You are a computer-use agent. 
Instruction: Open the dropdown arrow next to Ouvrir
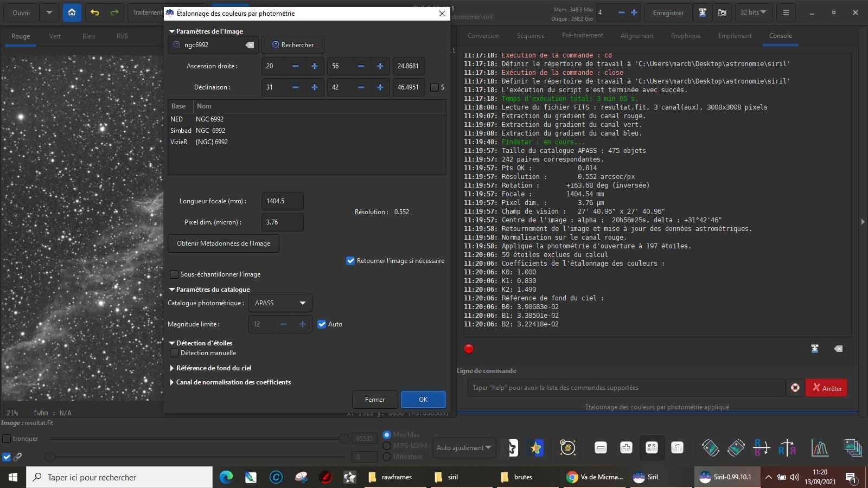49,12
